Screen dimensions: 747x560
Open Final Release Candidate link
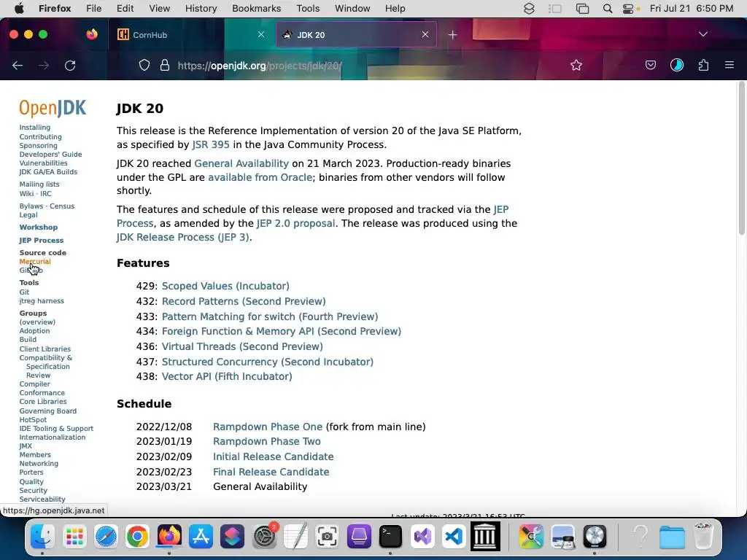pyautogui.click(x=271, y=472)
